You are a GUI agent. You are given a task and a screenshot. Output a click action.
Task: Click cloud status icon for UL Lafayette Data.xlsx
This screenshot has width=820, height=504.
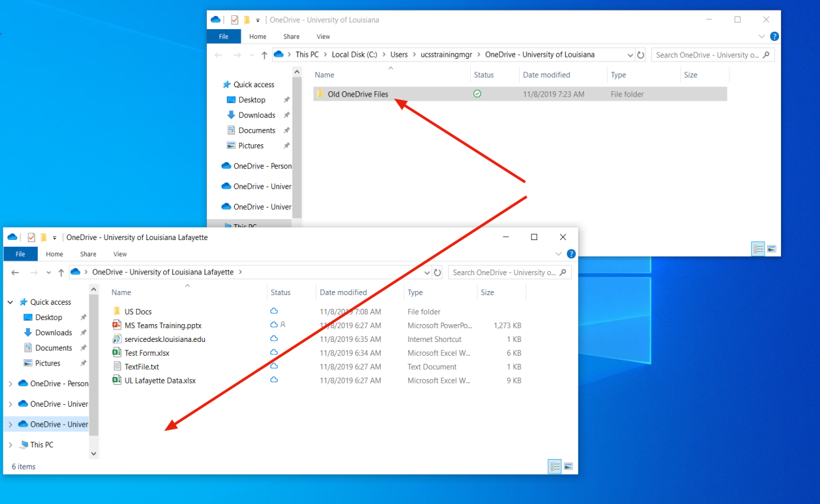pos(274,380)
